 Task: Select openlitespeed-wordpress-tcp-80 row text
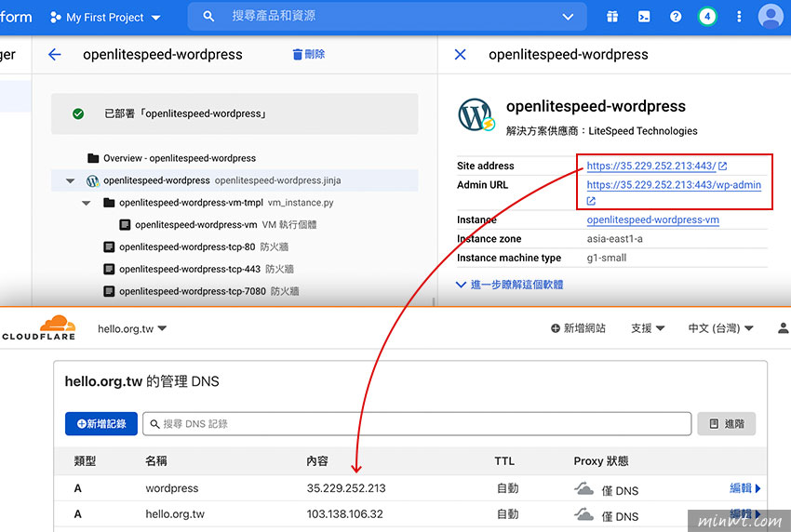[x=187, y=247]
